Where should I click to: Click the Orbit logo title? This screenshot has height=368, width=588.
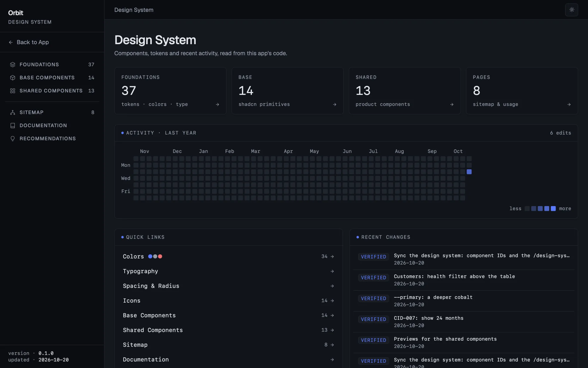click(16, 13)
